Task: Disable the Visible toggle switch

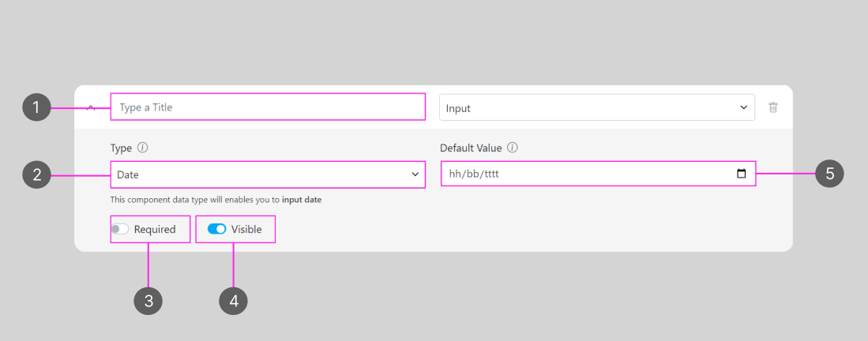Action: pyautogui.click(x=216, y=229)
